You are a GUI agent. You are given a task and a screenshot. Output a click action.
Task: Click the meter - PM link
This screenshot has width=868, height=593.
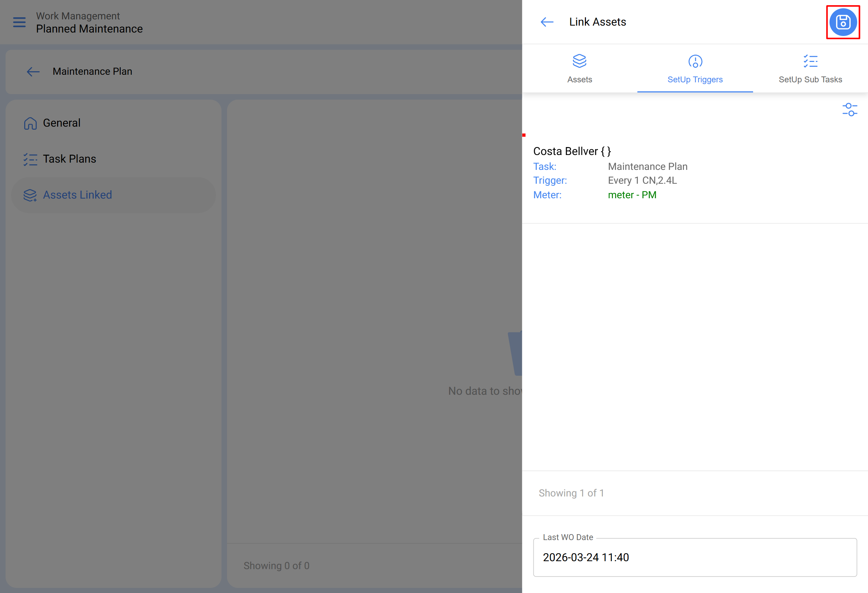[x=632, y=195]
